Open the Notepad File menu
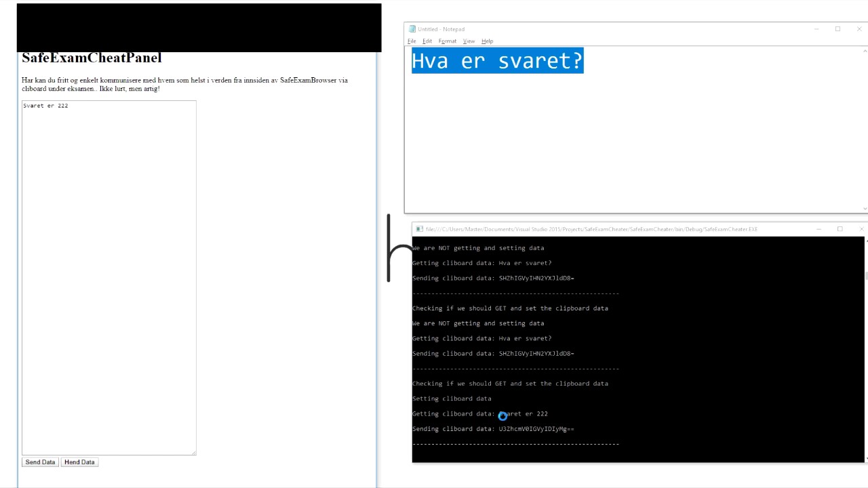Screen dimensions: 868x488 pos(412,41)
